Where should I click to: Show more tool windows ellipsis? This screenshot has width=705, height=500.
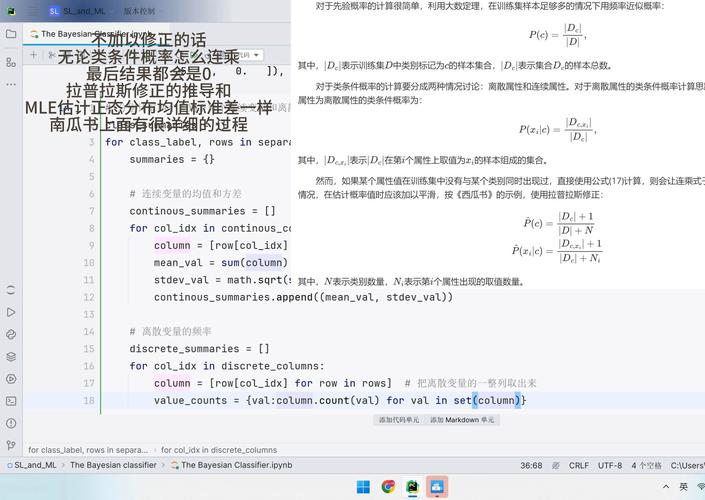[x=11, y=84]
